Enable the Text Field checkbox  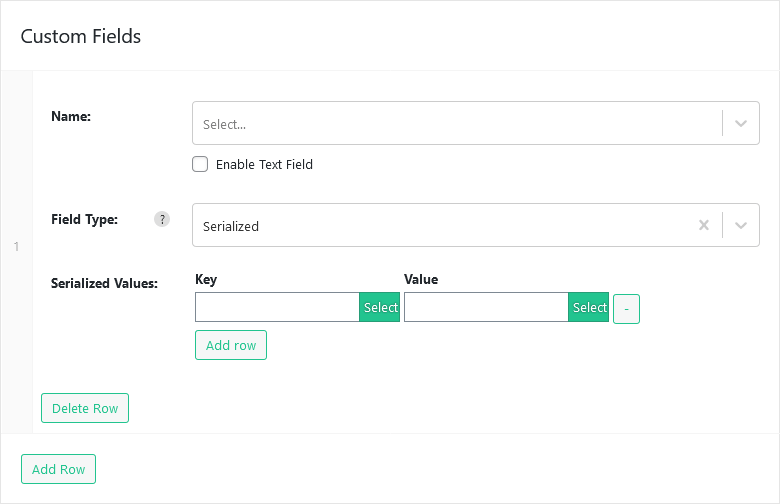(200, 164)
